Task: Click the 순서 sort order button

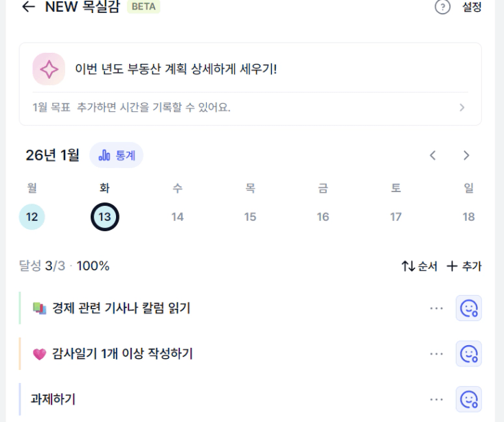Action: point(420,266)
